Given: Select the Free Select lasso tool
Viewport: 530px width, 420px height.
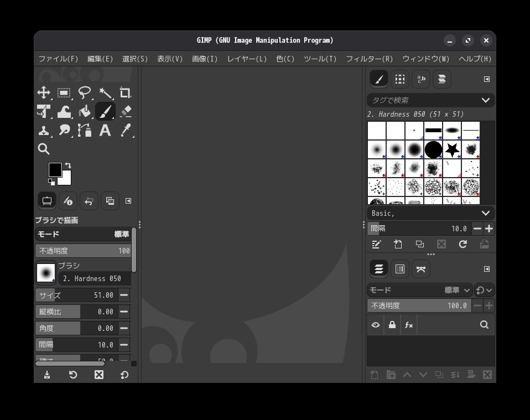Looking at the screenshot, I should click(x=85, y=93).
